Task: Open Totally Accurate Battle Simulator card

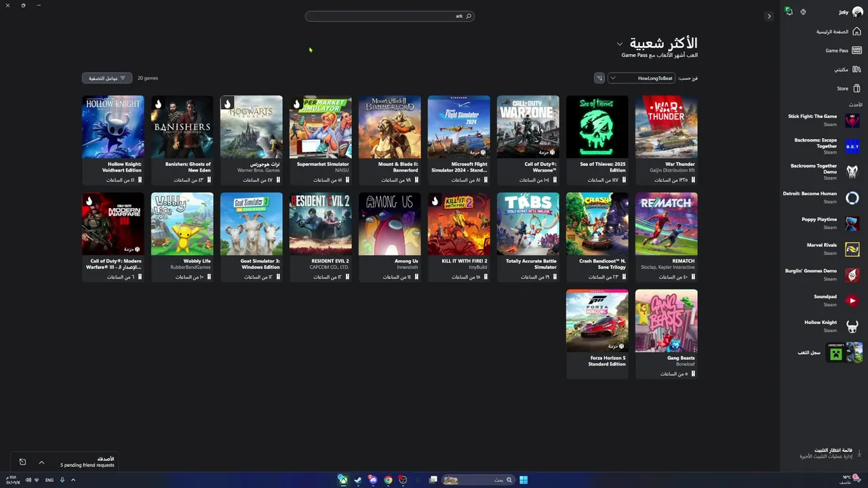Action: pyautogui.click(x=528, y=237)
